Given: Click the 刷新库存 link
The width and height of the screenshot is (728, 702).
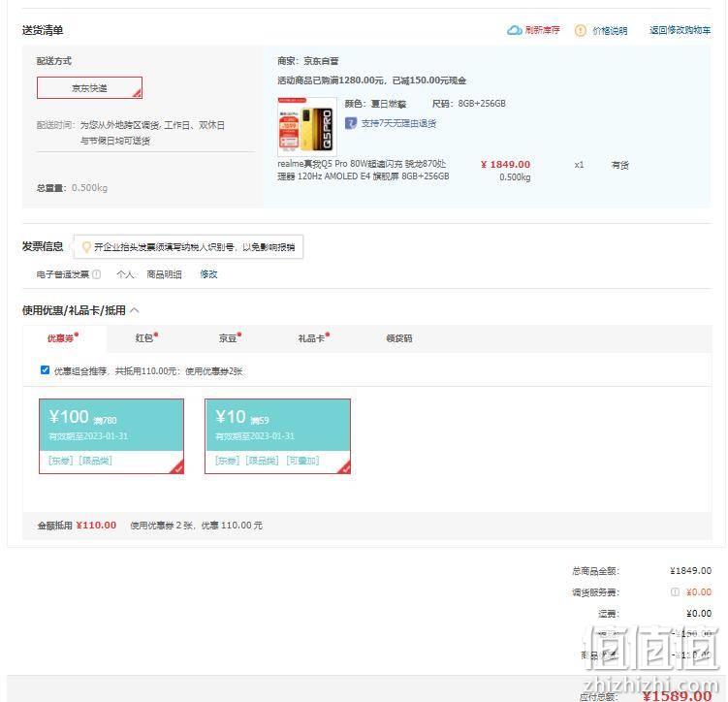Looking at the screenshot, I should coord(542,30).
